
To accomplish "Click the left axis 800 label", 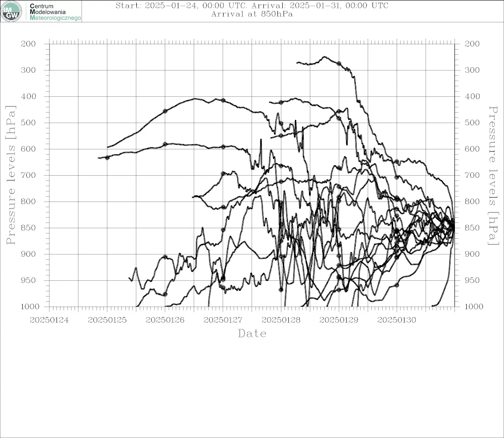I will click(28, 201).
